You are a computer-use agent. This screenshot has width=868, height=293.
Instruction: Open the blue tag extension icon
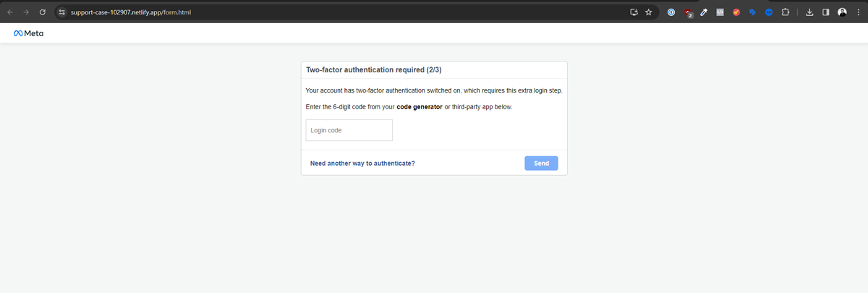752,12
